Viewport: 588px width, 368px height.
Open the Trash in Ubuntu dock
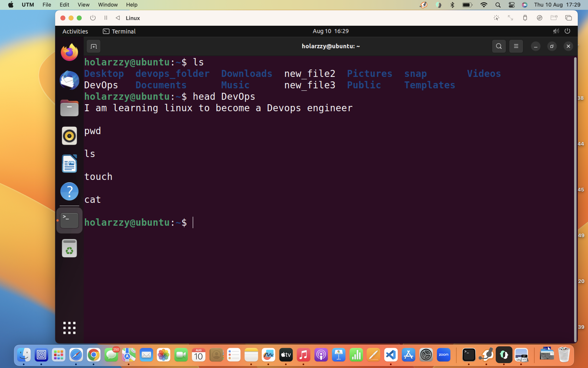pyautogui.click(x=69, y=248)
